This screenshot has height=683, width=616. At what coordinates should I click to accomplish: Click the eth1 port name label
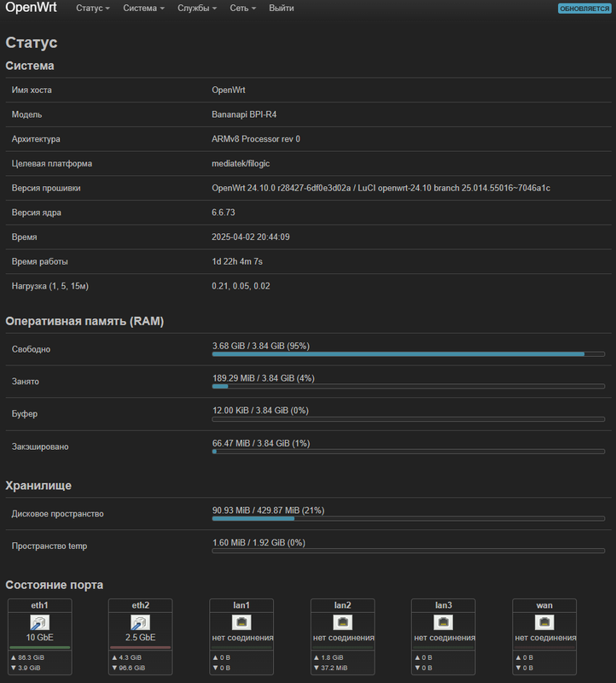39,605
